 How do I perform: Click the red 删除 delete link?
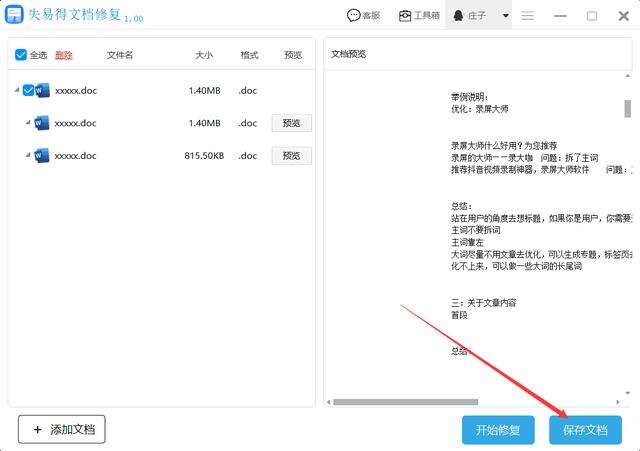click(64, 55)
